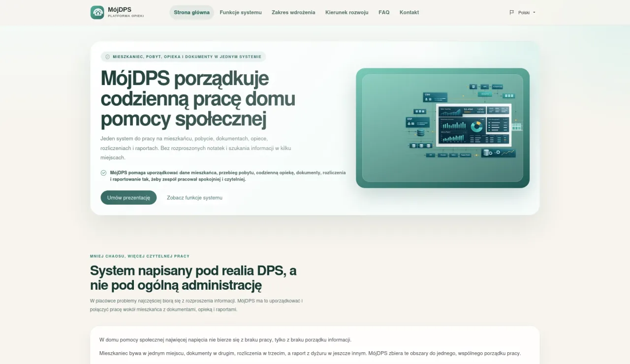Click the badge text "Mieszkaniec, pobyt, opieka i dokumenty"

(x=187, y=57)
